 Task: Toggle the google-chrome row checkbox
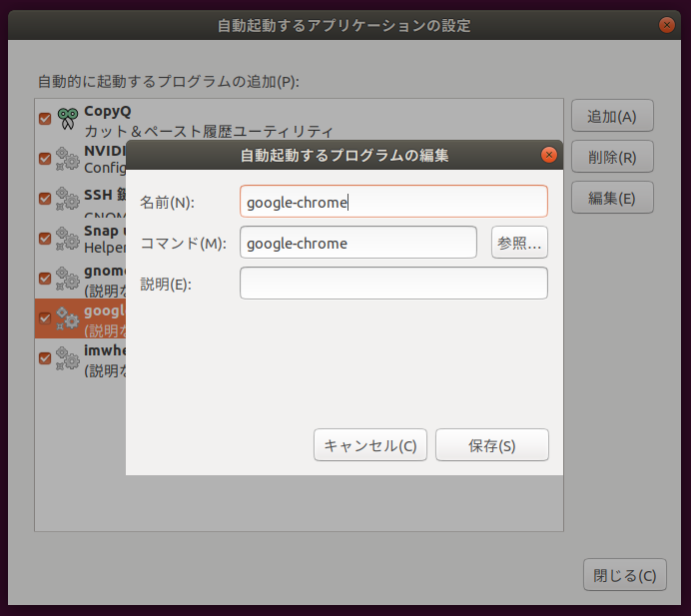click(x=45, y=318)
